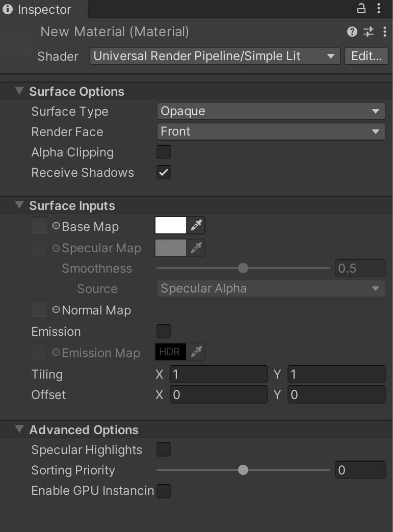The width and height of the screenshot is (393, 532).
Task: Open the Normal Map texture object picker
Action: coord(39,309)
